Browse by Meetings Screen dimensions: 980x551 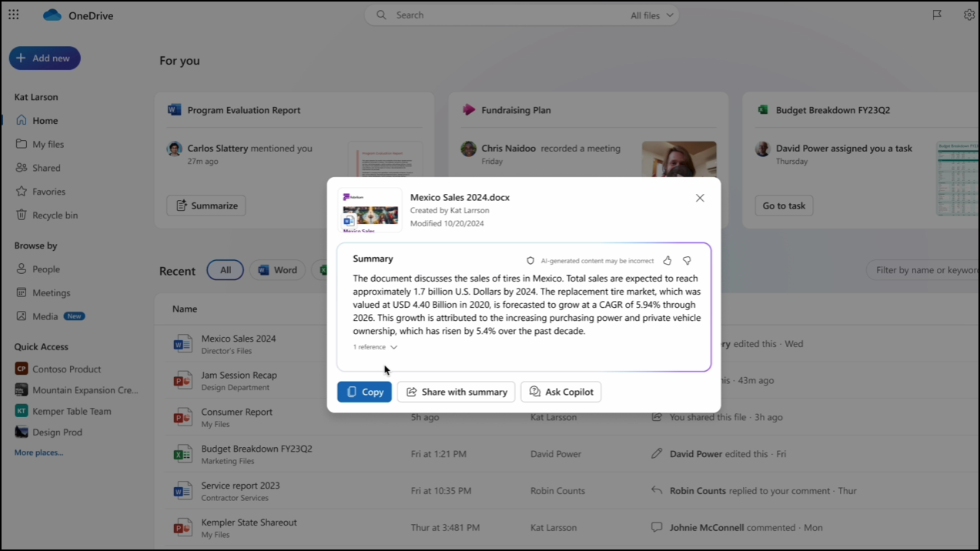(x=51, y=293)
